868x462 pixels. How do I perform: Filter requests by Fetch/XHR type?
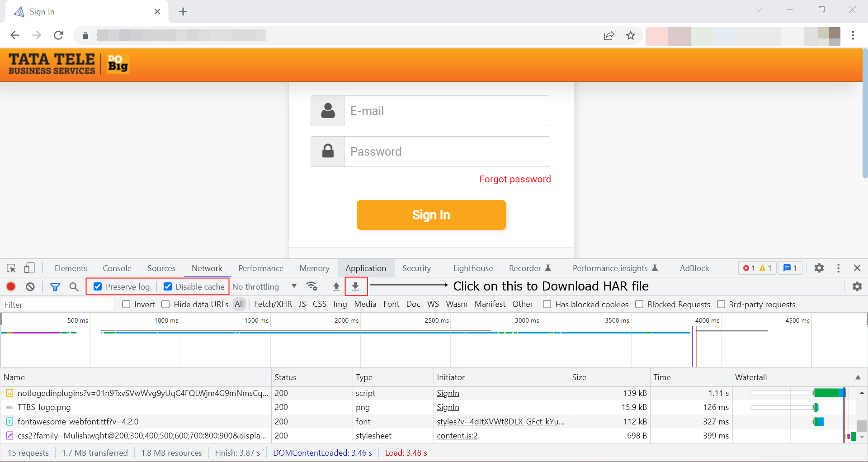[x=273, y=304]
